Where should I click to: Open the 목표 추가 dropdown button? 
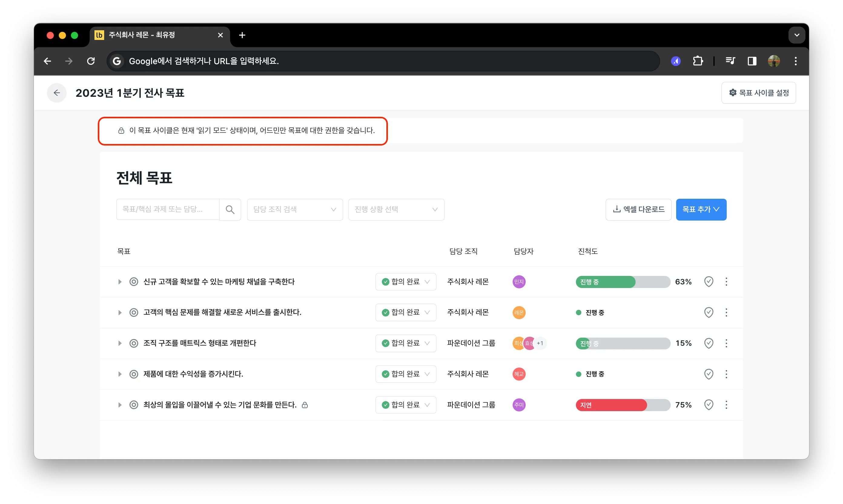tap(701, 210)
